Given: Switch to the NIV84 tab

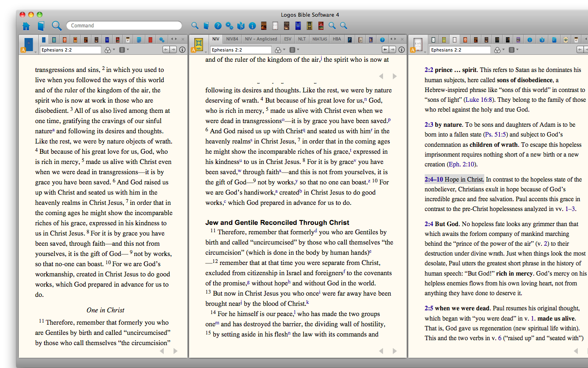Looking at the screenshot, I should click(x=232, y=39).
